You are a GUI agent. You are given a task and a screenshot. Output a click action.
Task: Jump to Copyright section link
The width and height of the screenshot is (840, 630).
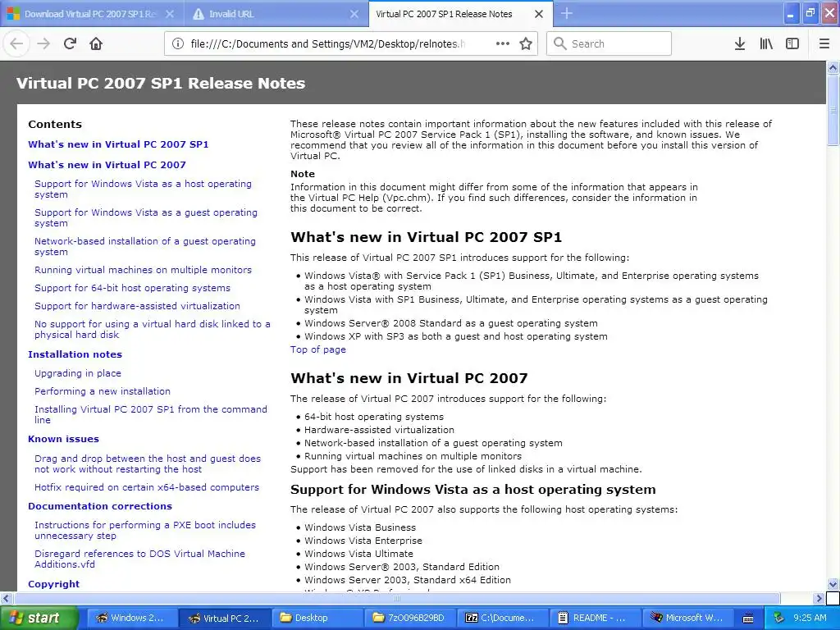click(53, 584)
